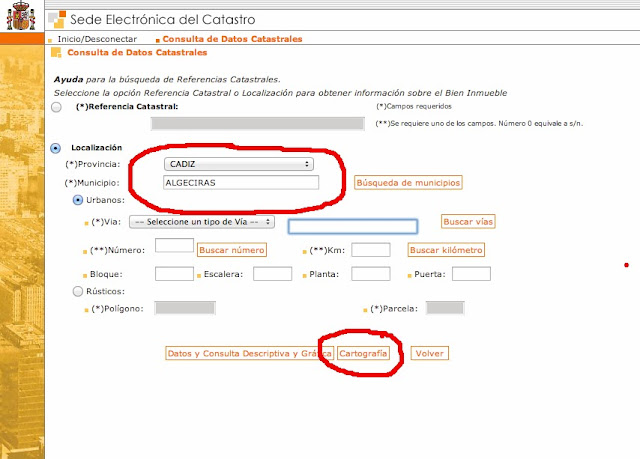640x459 pixels.
Task: Click Datos y Consulta Descriptiva y Gráfica button
Action: click(x=250, y=353)
